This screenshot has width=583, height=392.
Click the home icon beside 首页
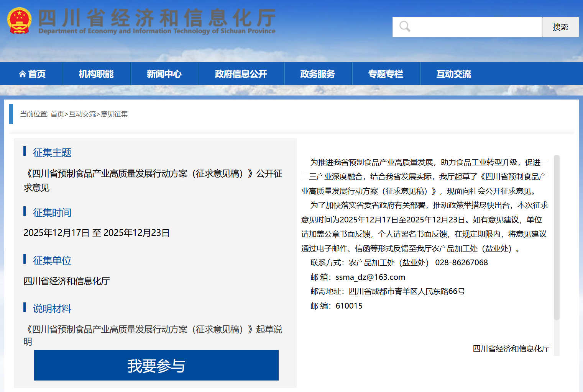click(x=22, y=74)
